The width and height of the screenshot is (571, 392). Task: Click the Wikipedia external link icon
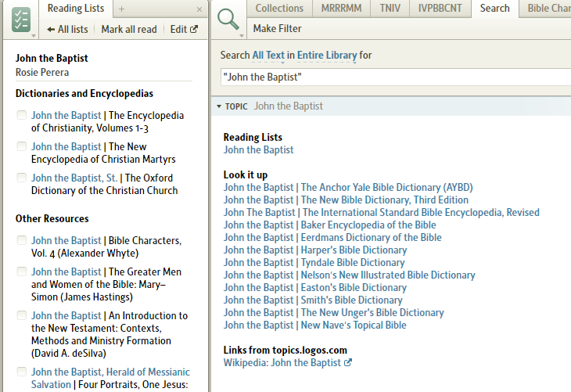(x=348, y=362)
